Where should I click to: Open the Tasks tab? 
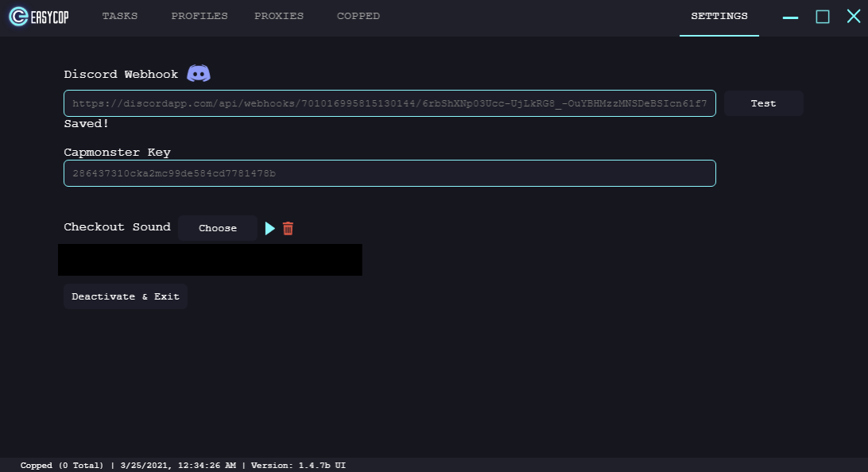coord(120,16)
